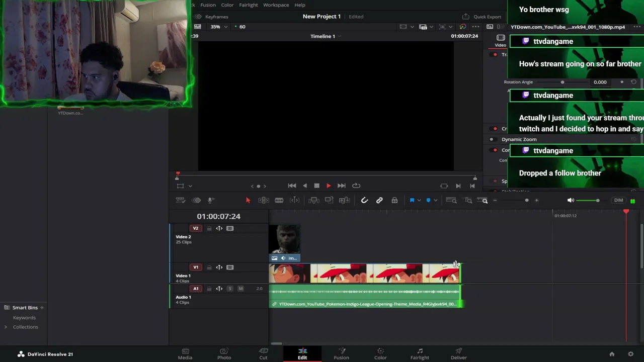Add a new Smart Bin with plus
Image resolution: width=644 pixels, height=362 pixels.
(x=42, y=308)
